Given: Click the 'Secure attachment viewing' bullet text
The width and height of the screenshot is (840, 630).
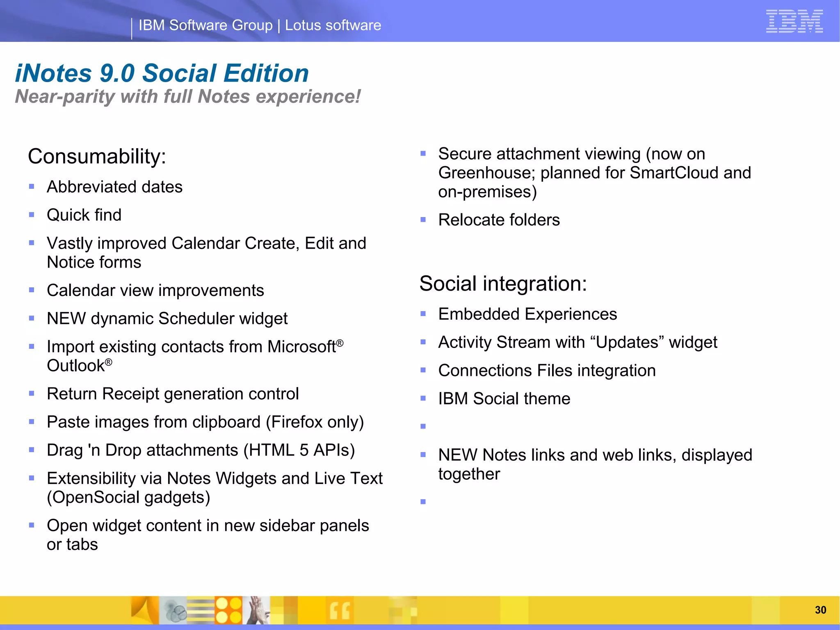Looking at the screenshot, I should pos(595,173).
